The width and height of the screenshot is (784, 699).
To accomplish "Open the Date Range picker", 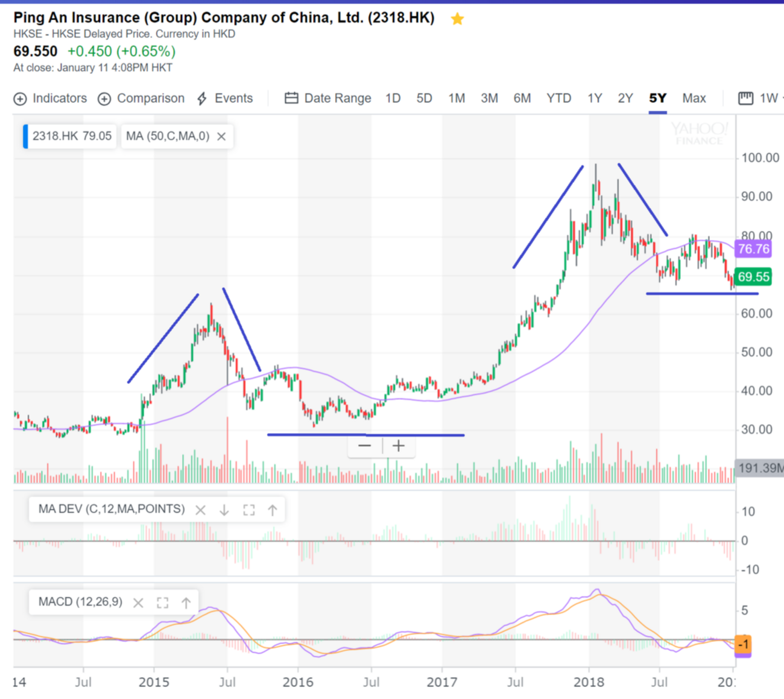I will [x=328, y=98].
